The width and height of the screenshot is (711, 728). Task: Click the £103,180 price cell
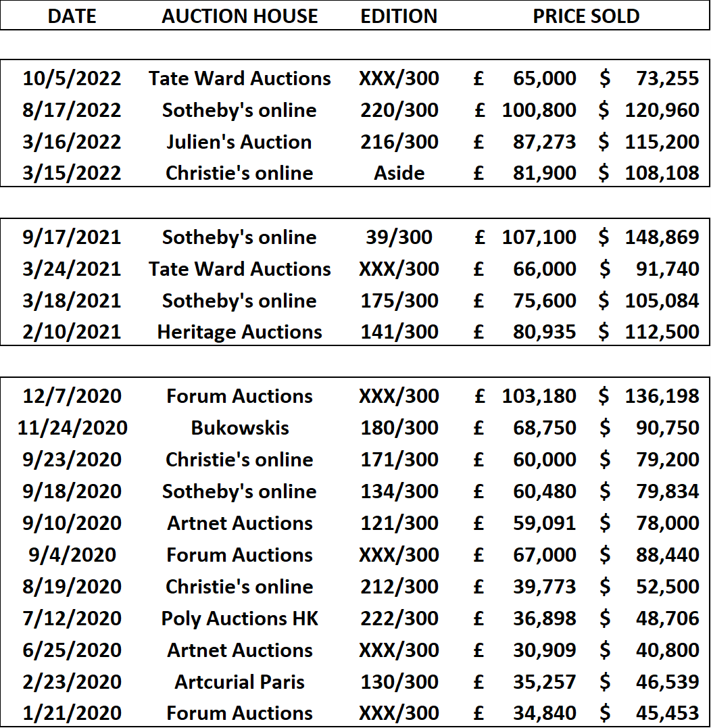pos(525,396)
